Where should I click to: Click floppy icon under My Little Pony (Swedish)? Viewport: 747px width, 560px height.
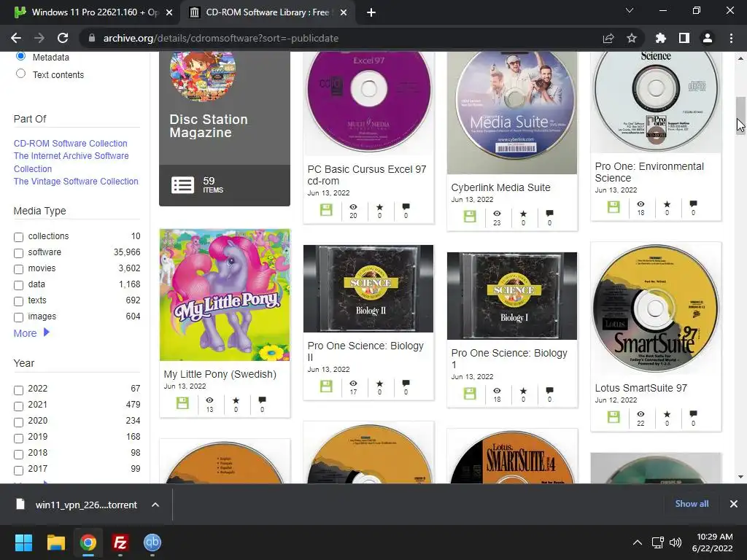coord(182,402)
